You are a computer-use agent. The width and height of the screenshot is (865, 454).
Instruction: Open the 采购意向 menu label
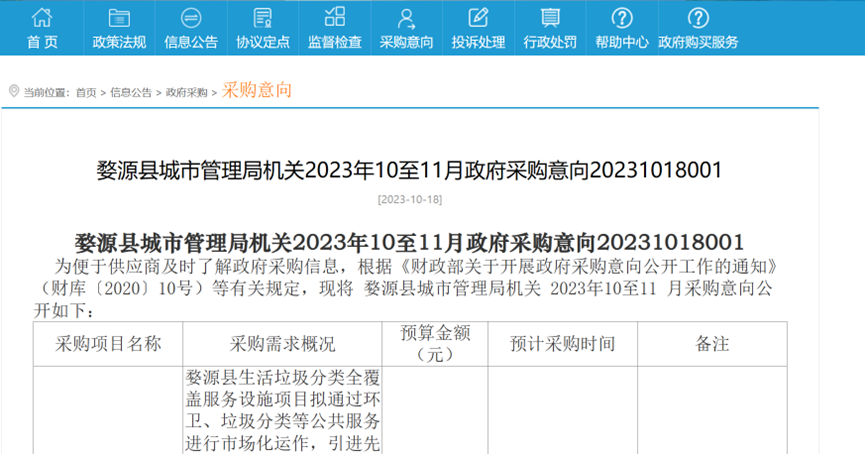click(x=407, y=42)
